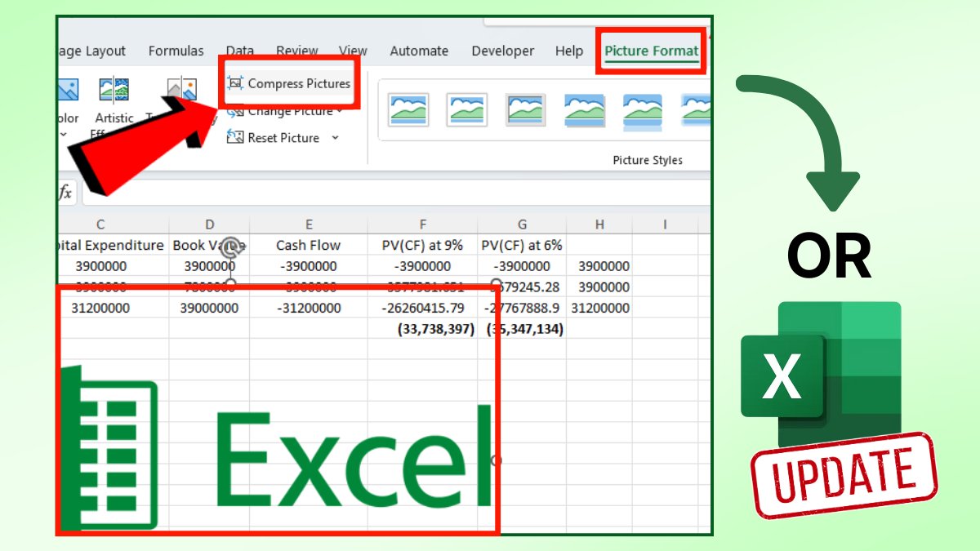Select column header F
The height and width of the screenshot is (551, 980).
point(422,224)
